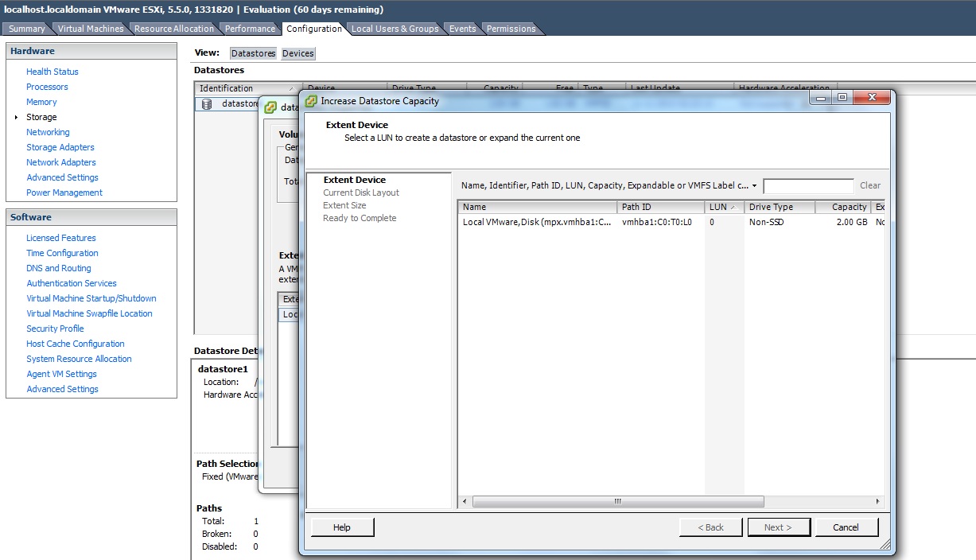Click the Increase Datastore Capacity window icon
Image resolution: width=976 pixels, height=560 pixels.
[x=311, y=101]
